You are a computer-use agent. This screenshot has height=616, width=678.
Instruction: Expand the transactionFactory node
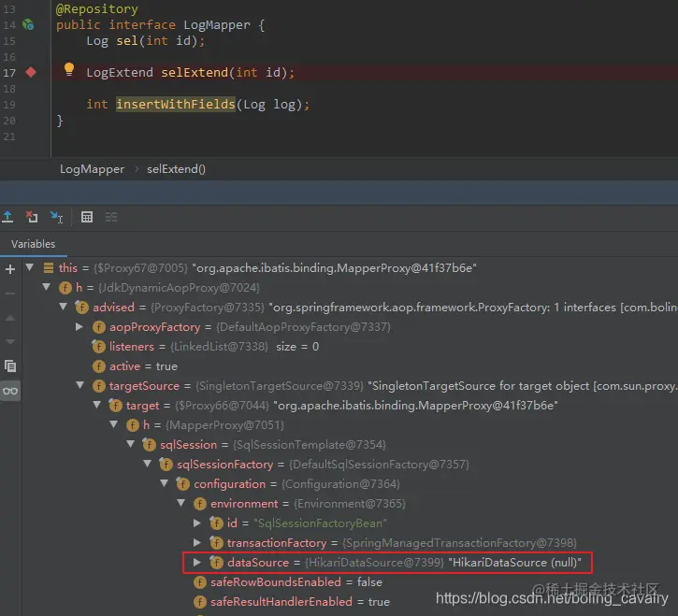point(197,542)
